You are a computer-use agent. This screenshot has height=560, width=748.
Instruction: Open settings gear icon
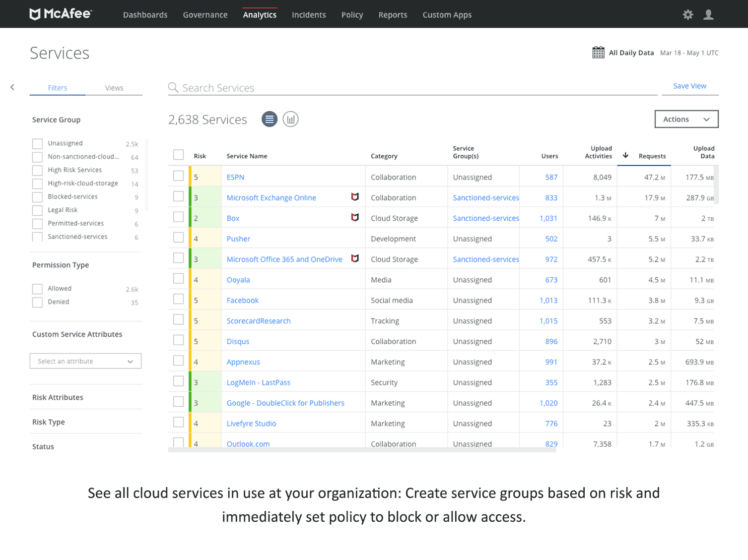(x=688, y=15)
